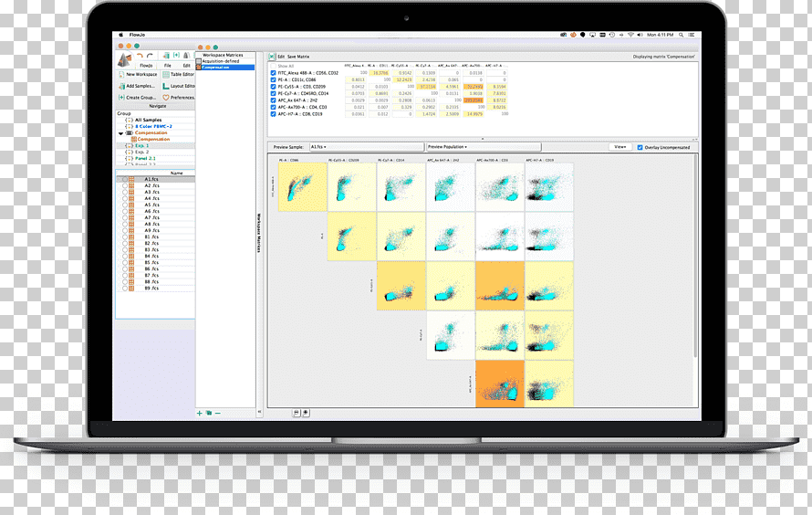Click the orange 72.7 cell in PE-Cy55-A row
This screenshot has height=515, width=812.
pos(474,87)
